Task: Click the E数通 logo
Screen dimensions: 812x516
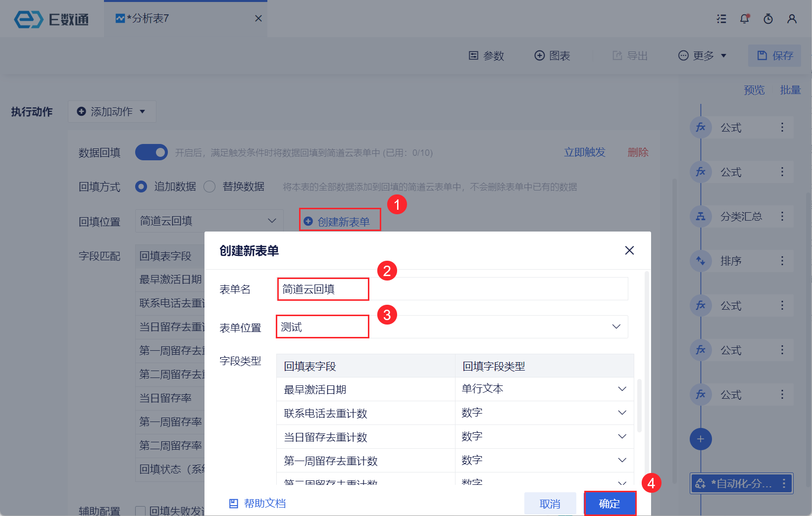Action: pyautogui.click(x=51, y=19)
